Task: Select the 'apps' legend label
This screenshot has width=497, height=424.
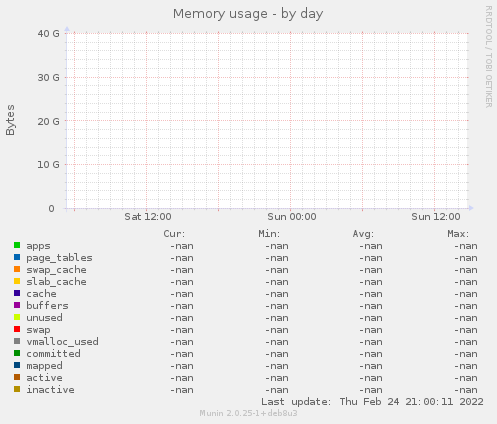Action: 38,246
